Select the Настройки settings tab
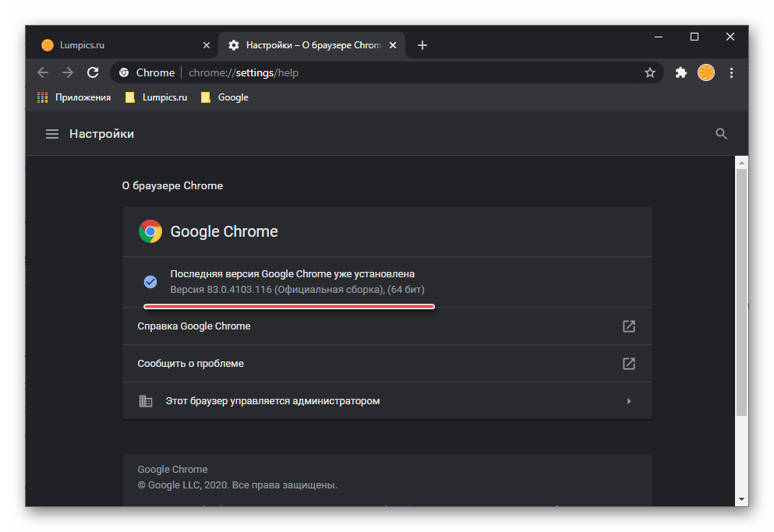 pos(312,45)
